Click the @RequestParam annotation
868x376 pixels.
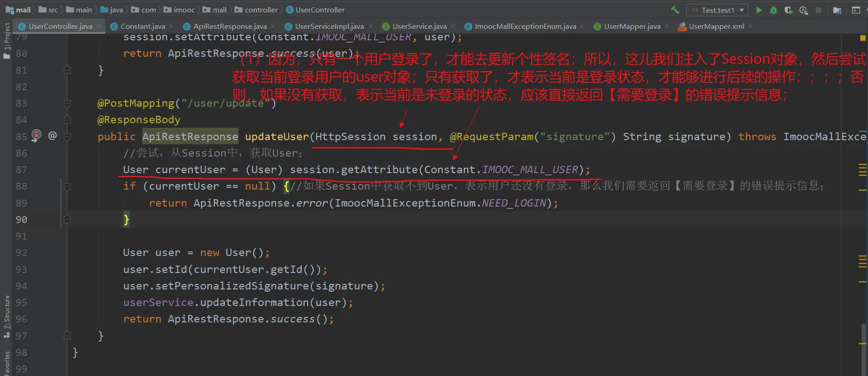[x=492, y=136]
